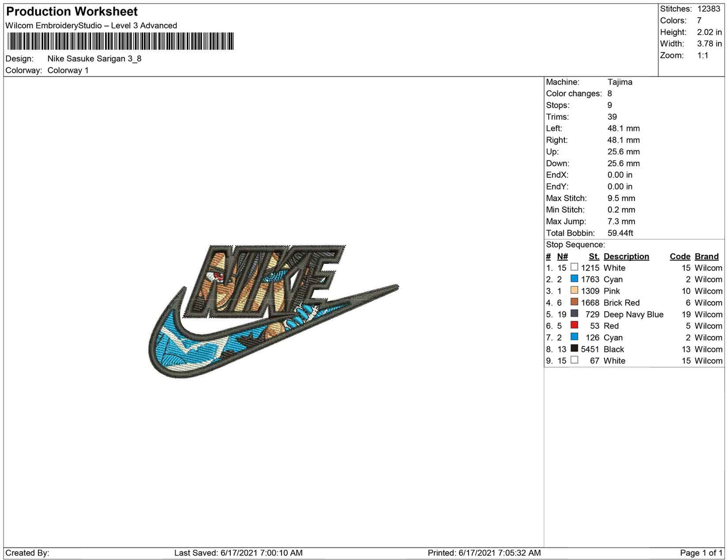Select the Pink color swatch

[574, 291]
